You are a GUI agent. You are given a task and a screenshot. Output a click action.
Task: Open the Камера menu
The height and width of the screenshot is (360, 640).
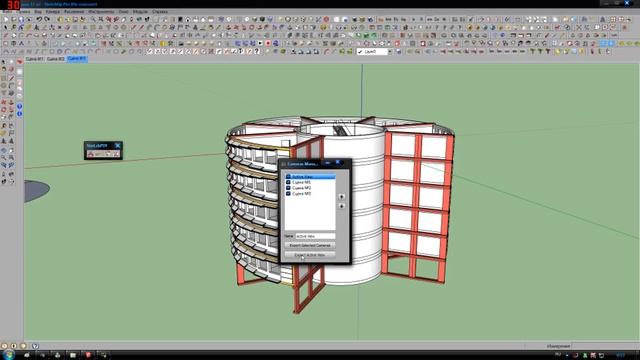tap(53, 11)
